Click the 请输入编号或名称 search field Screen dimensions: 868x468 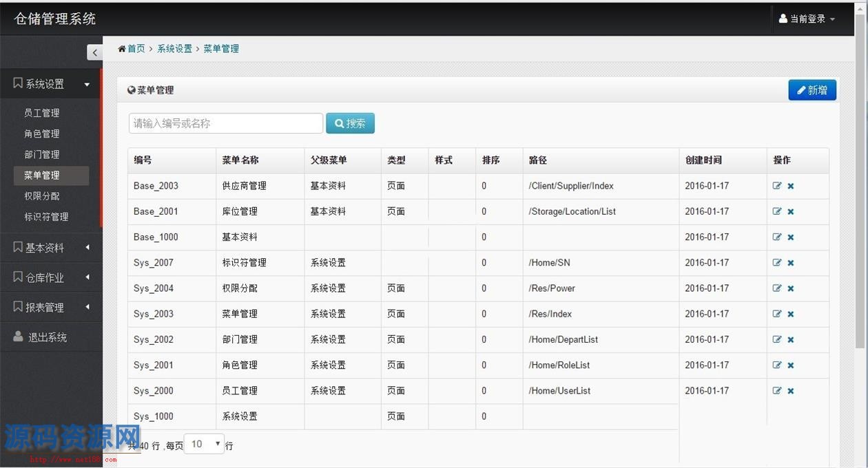point(225,124)
